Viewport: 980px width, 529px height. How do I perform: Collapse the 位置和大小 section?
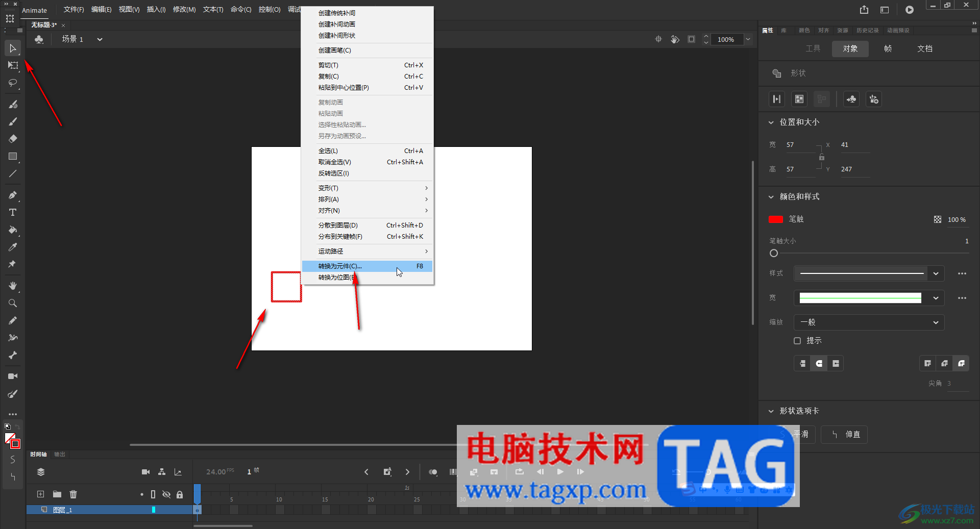click(x=771, y=122)
